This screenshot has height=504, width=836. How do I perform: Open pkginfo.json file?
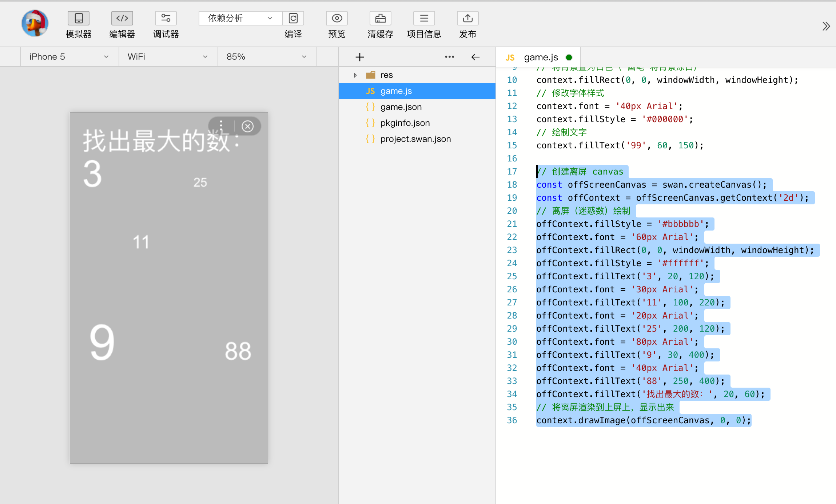[x=417, y=123]
